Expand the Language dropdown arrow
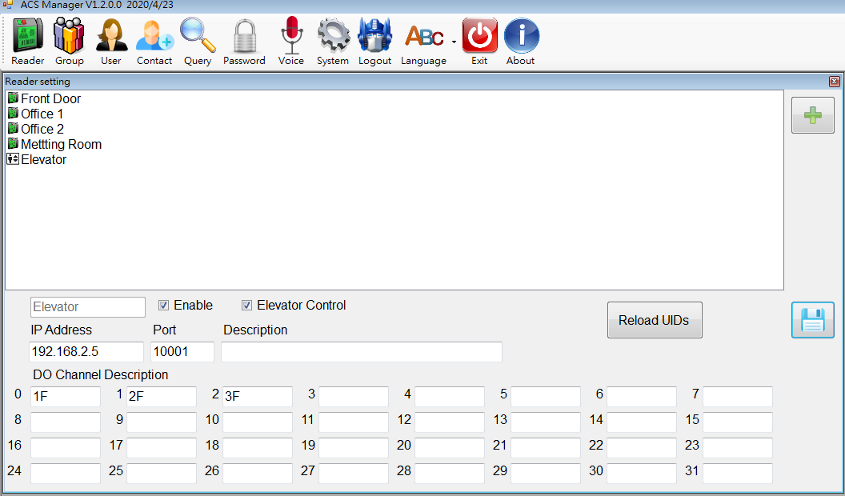Image resolution: width=845 pixels, height=496 pixels. coord(454,42)
